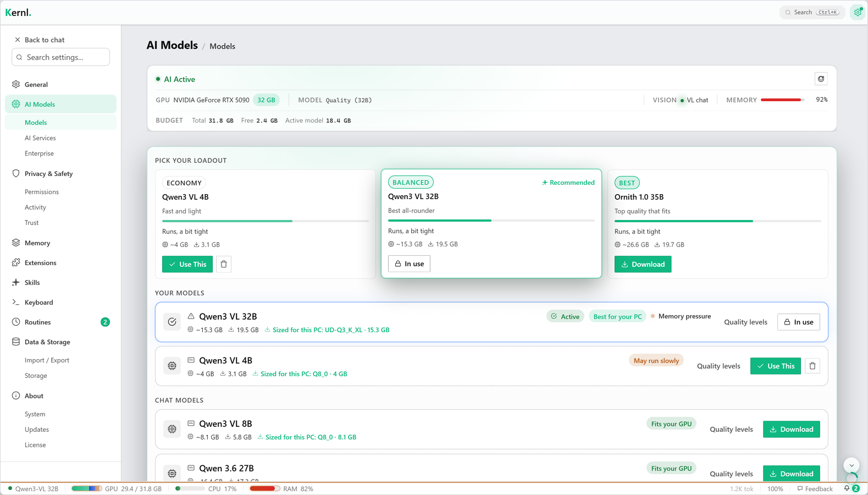Click Fits your GPU badge on Qwen3 VL 8B

tap(671, 424)
